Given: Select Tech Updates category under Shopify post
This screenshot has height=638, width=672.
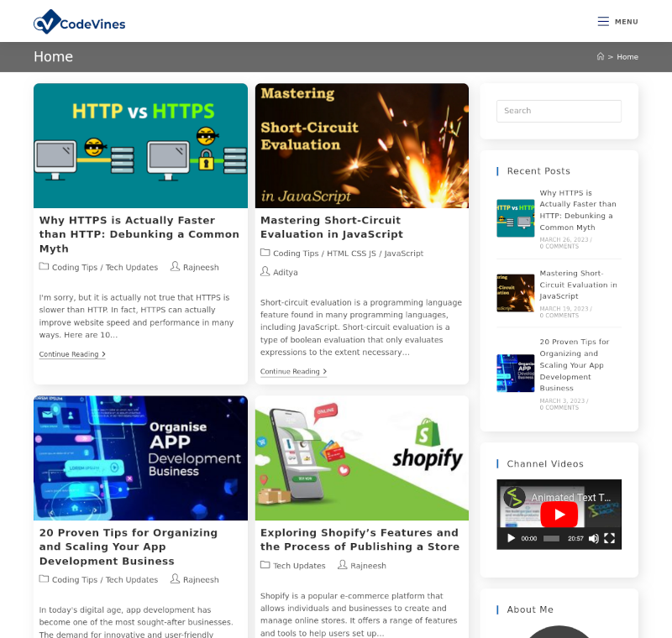Looking at the screenshot, I should pyautogui.click(x=299, y=566).
